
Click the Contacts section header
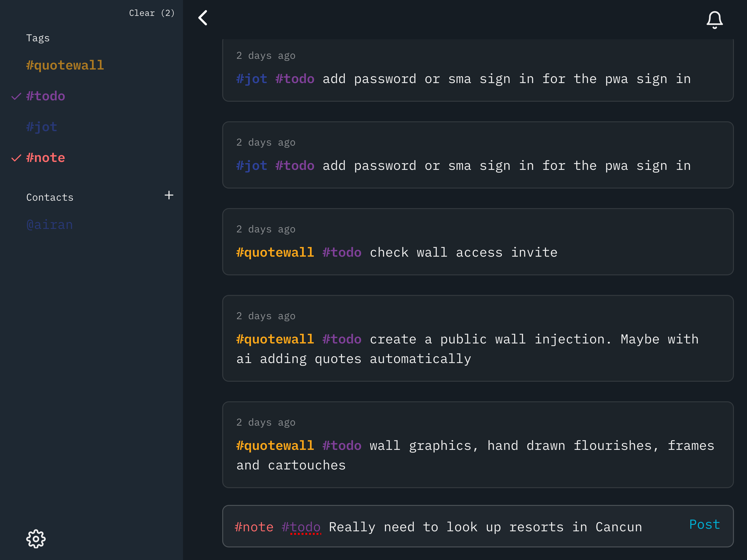(50, 197)
